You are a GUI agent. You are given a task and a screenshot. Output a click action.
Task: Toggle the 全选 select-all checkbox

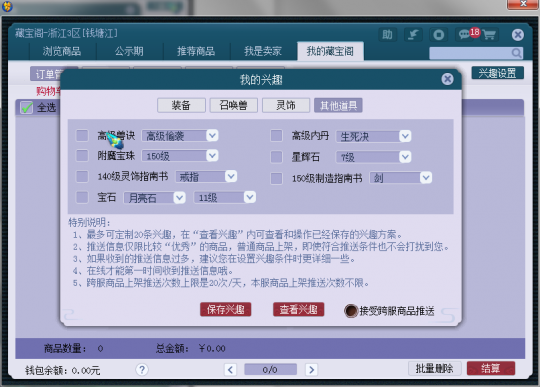tap(27, 107)
